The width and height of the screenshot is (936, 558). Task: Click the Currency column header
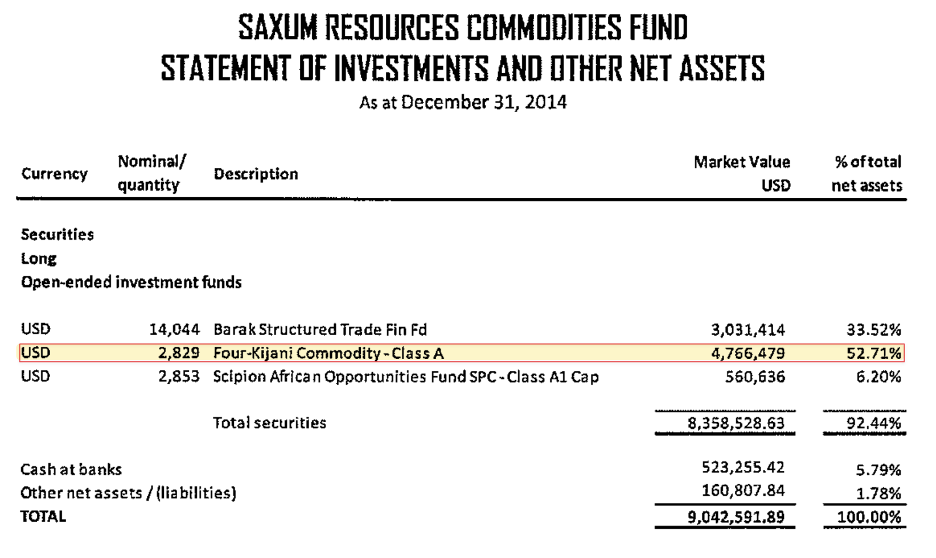pyautogui.click(x=54, y=174)
